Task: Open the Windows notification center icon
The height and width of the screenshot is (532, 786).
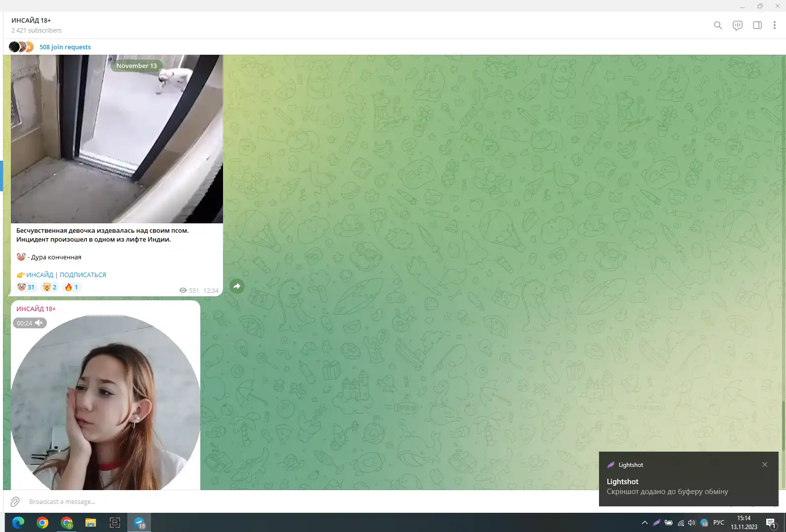Action: (x=771, y=523)
